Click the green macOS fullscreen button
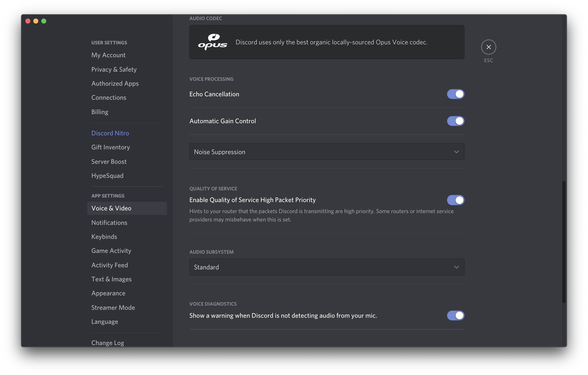 (x=44, y=21)
